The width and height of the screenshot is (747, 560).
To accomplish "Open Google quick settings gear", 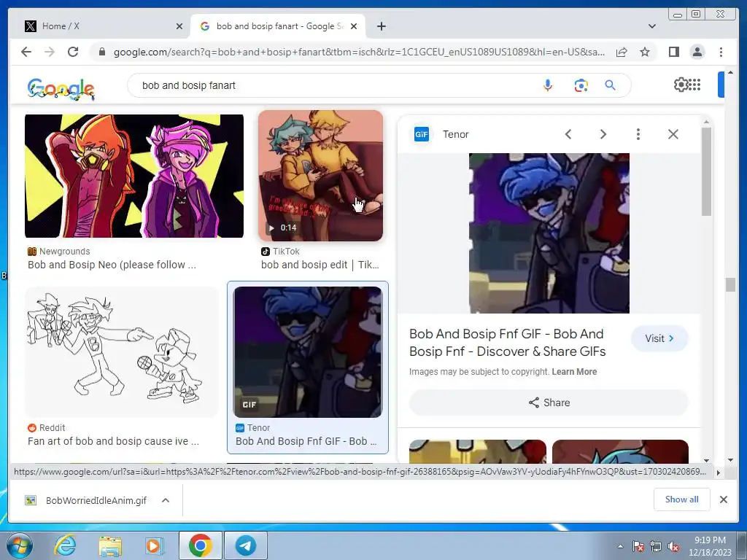I will [x=681, y=85].
